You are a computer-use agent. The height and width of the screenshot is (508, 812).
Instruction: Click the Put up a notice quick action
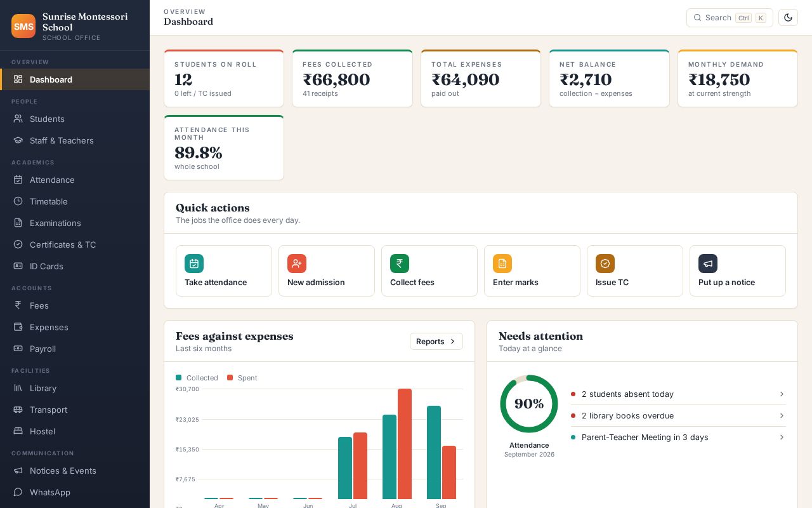pos(738,271)
